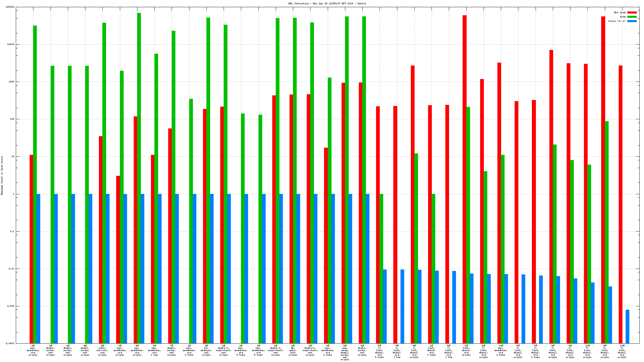The width and height of the screenshot is (644, 362).
Task: Click the 0.001 tick label on y-axis
Action: click(x=11, y=306)
